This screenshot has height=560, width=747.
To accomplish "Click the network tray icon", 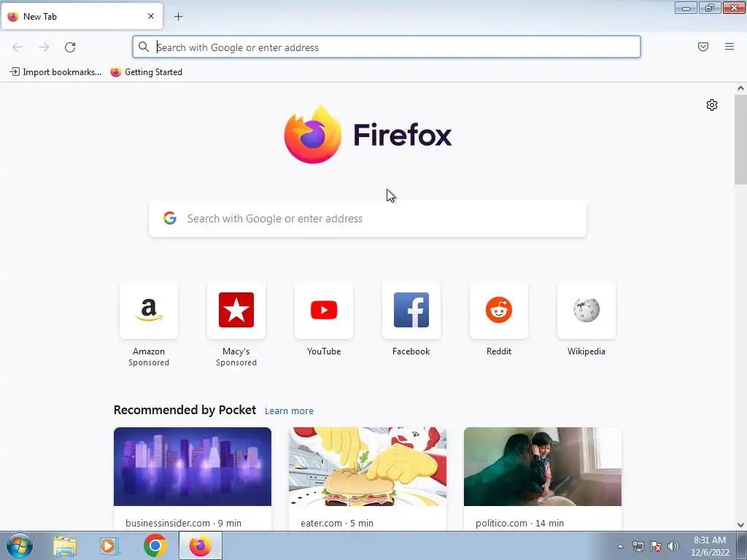I will click(x=638, y=546).
